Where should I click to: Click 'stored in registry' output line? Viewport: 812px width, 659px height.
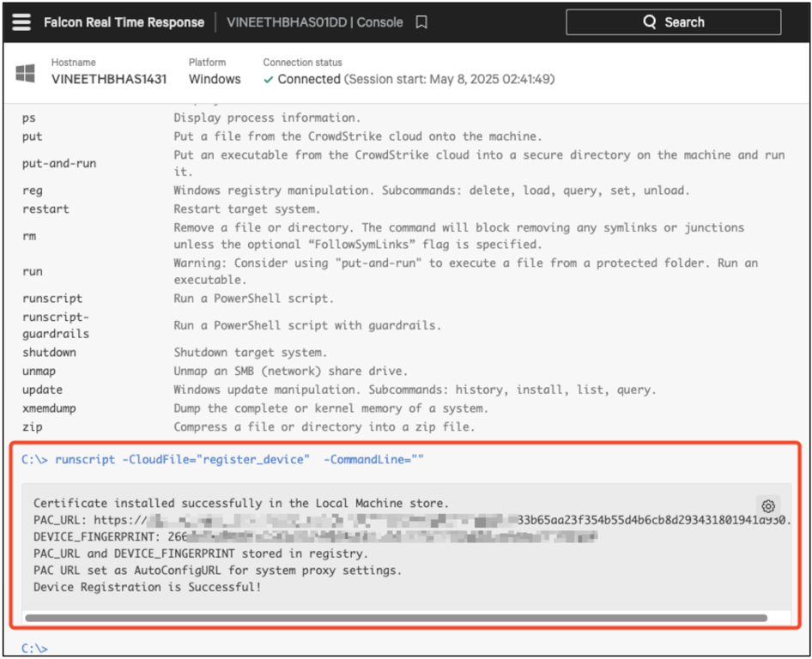pos(200,553)
